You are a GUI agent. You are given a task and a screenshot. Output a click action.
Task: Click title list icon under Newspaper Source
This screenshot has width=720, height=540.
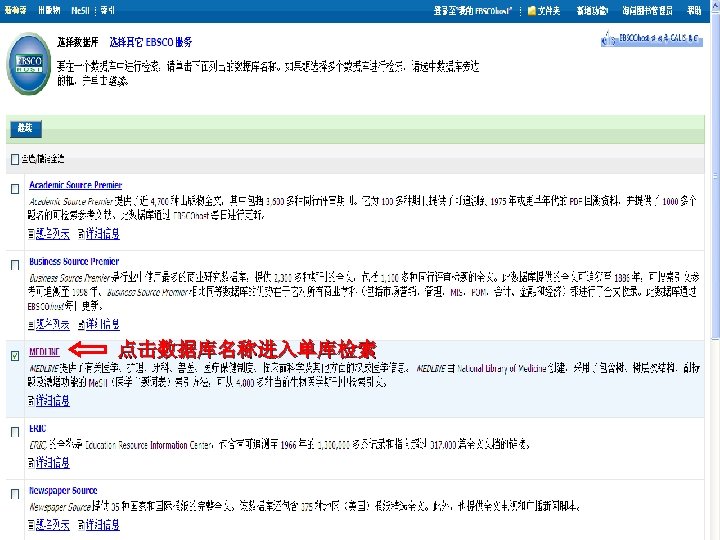[31, 525]
